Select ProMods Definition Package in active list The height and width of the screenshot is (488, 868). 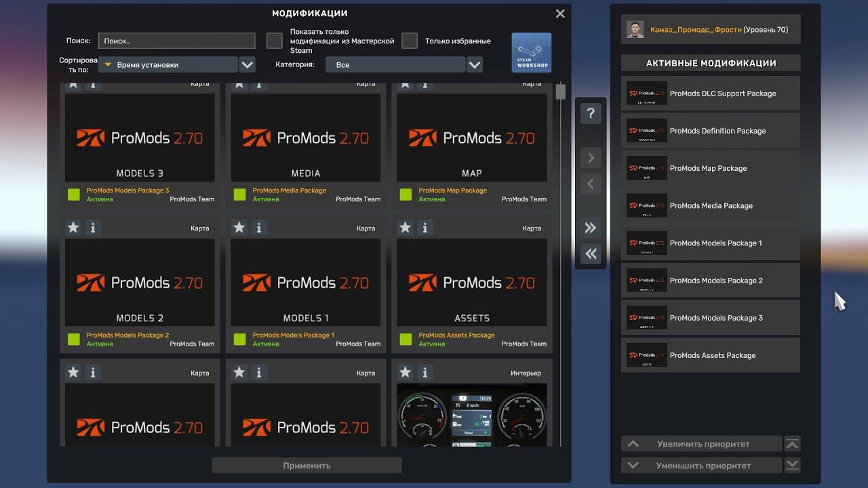(711, 131)
